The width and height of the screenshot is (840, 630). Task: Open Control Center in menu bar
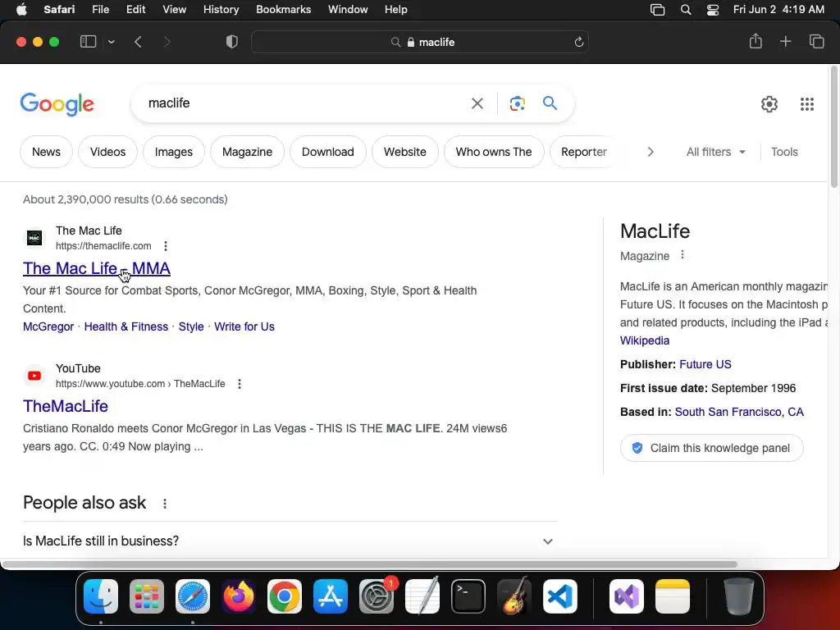(x=713, y=10)
